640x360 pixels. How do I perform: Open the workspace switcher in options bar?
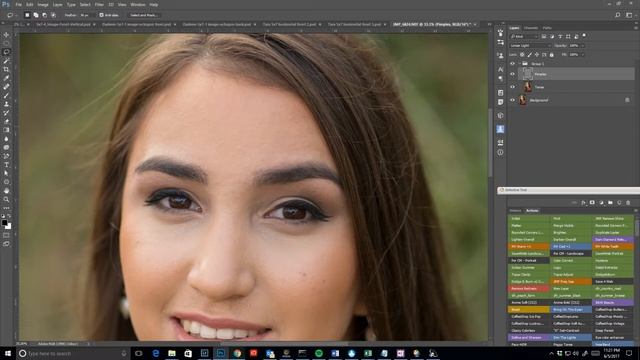pos(629,15)
